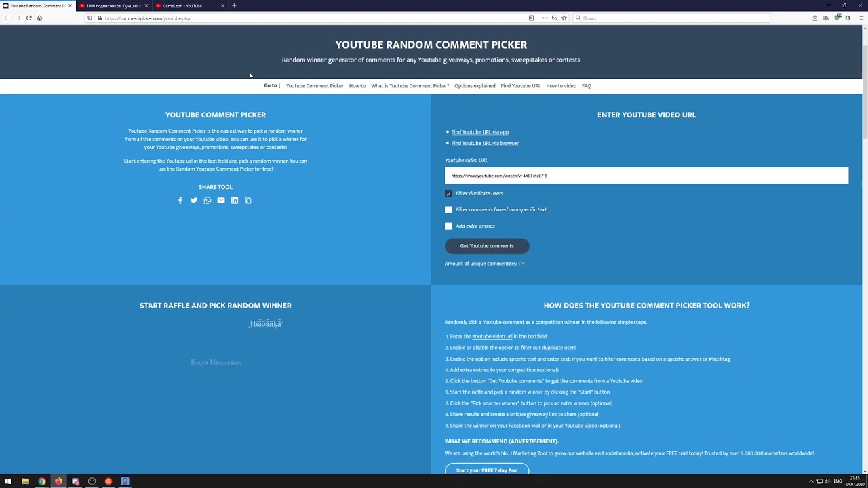Enable Filter comments based on specific text
The width and height of the screenshot is (868, 488).
[x=448, y=210]
